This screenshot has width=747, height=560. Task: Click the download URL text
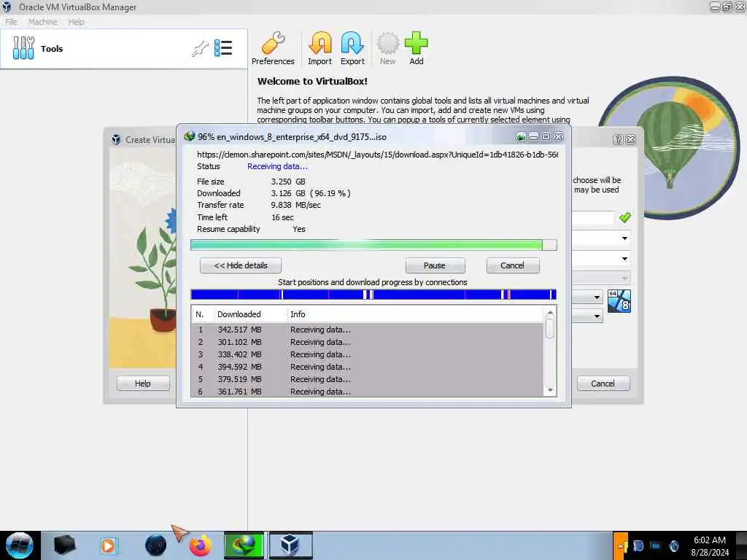(377, 155)
